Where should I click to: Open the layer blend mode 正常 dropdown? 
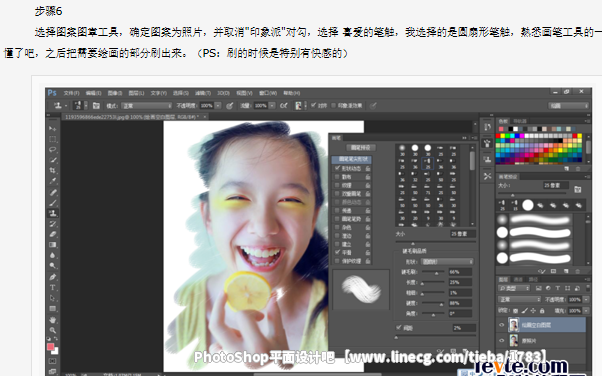(519, 299)
